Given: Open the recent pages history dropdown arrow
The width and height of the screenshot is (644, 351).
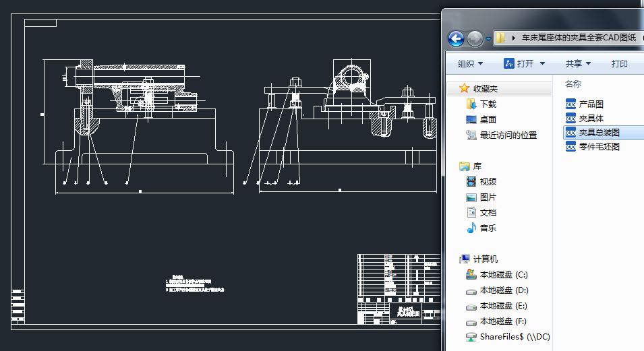Looking at the screenshot, I should pyautogui.click(x=488, y=39).
